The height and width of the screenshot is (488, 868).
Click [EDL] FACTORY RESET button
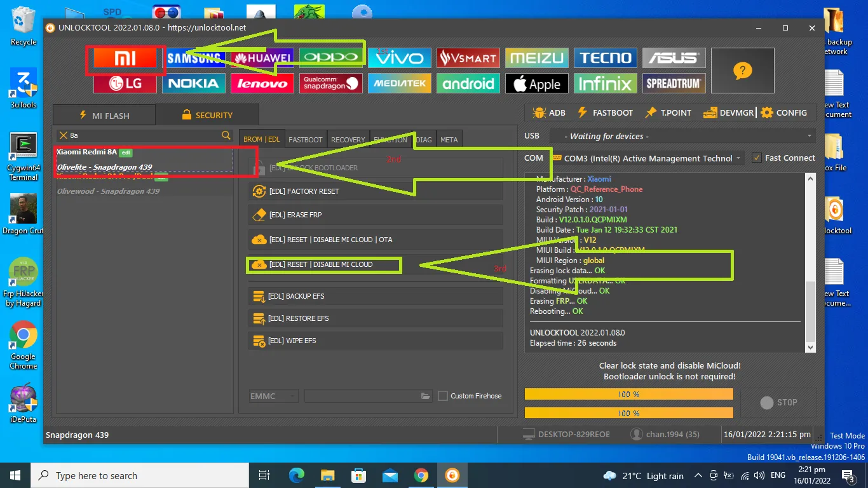point(375,191)
